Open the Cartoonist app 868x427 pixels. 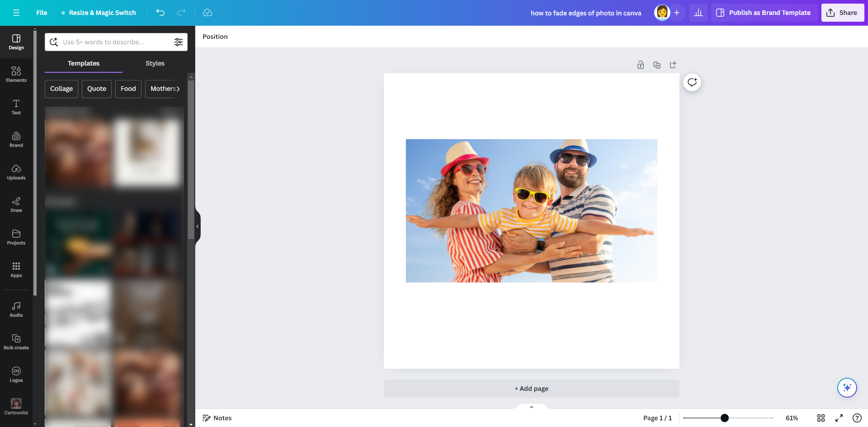click(x=16, y=407)
